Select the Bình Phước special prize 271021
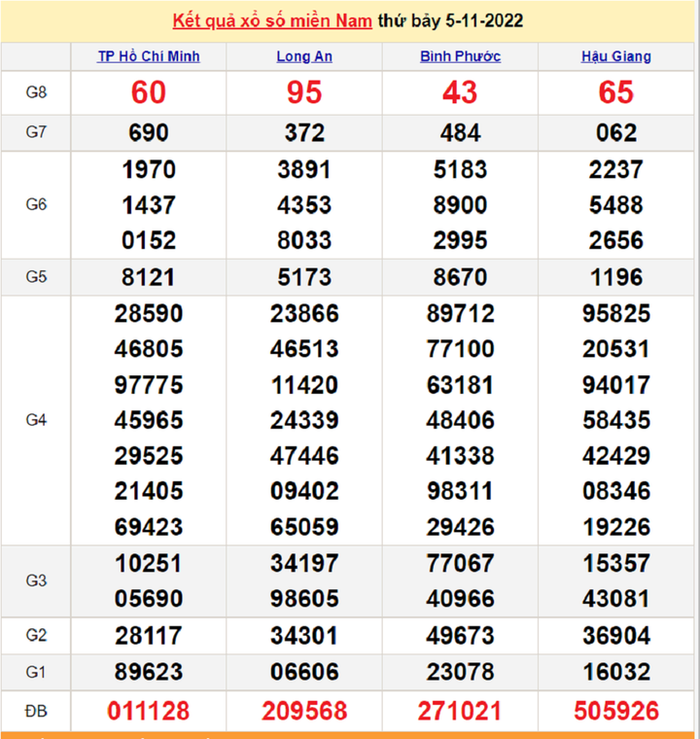Viewport: 700px width, 739px height. pos(460,711)
